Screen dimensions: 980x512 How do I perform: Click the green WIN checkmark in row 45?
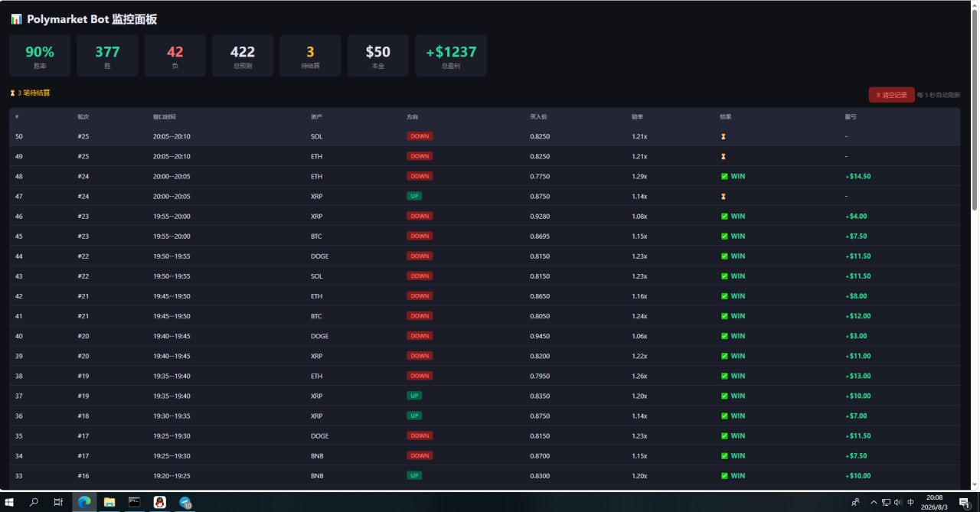coord(725,236)
